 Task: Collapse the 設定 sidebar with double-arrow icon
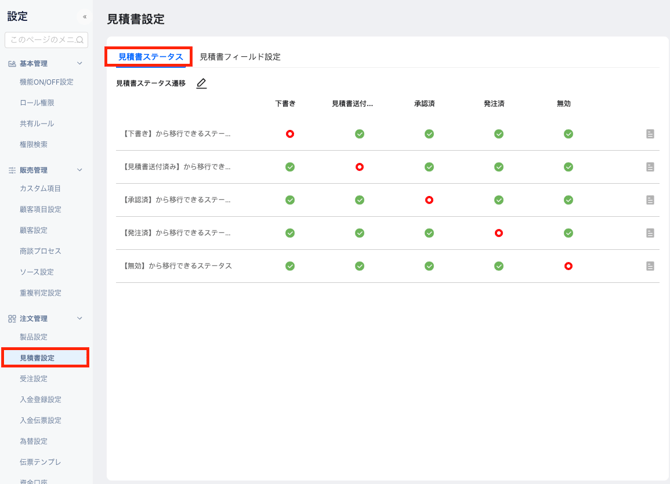pyautogui.click(x=85, y=17)
